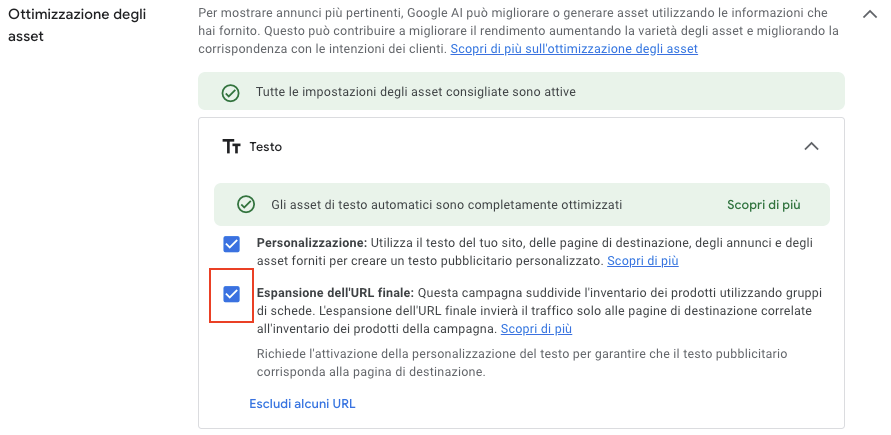Collapse the Ottimizzazione degli asset section
This screenshot has height=435, width=891.
click(870, 14)
